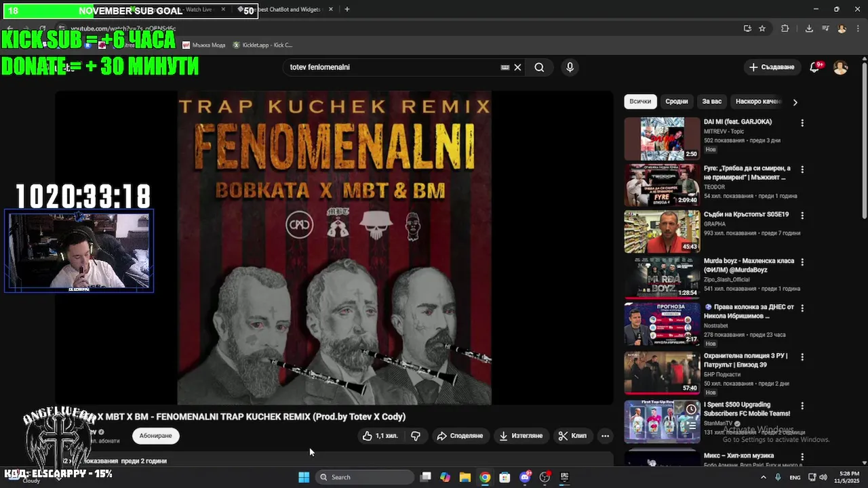Open Microsoft Store from the taskbar

[505, 477]
